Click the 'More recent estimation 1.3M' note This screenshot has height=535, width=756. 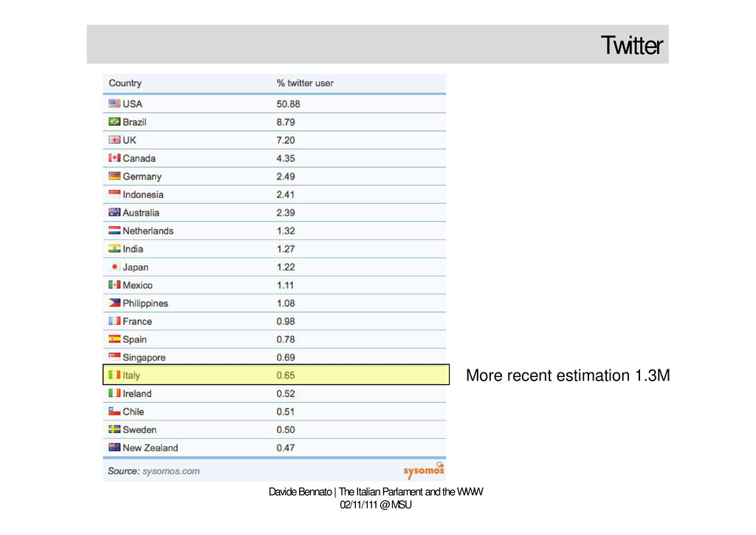(568, 375)
